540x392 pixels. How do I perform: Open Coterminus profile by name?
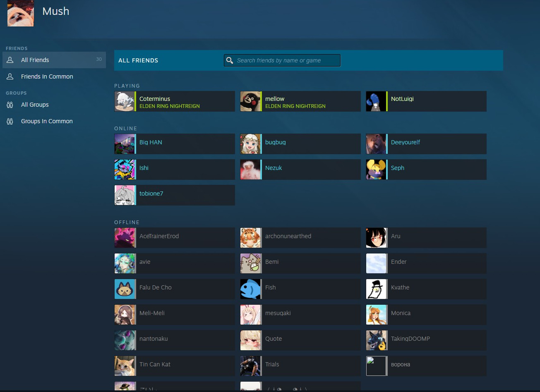click(155, 99)
